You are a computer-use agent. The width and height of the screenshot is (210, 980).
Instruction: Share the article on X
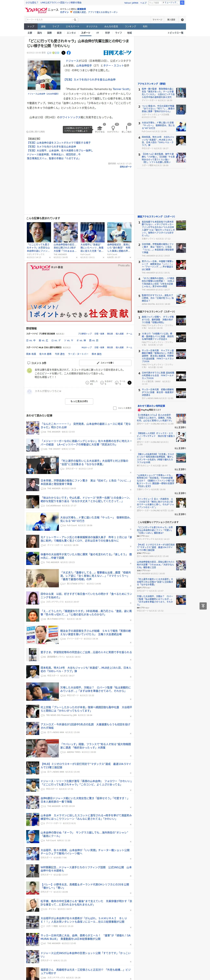pyautogui.click(x=63, y=53)
